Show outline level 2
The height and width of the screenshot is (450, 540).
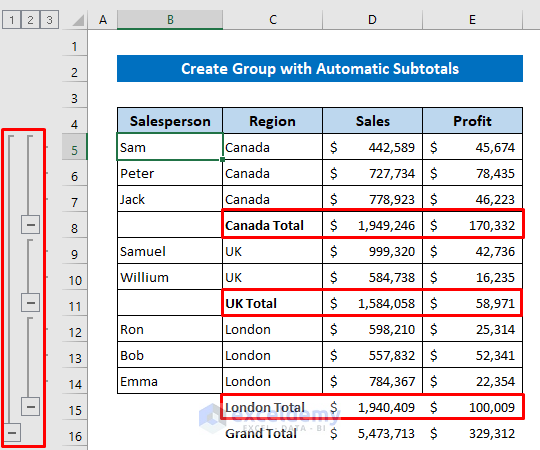coord(30,20)
